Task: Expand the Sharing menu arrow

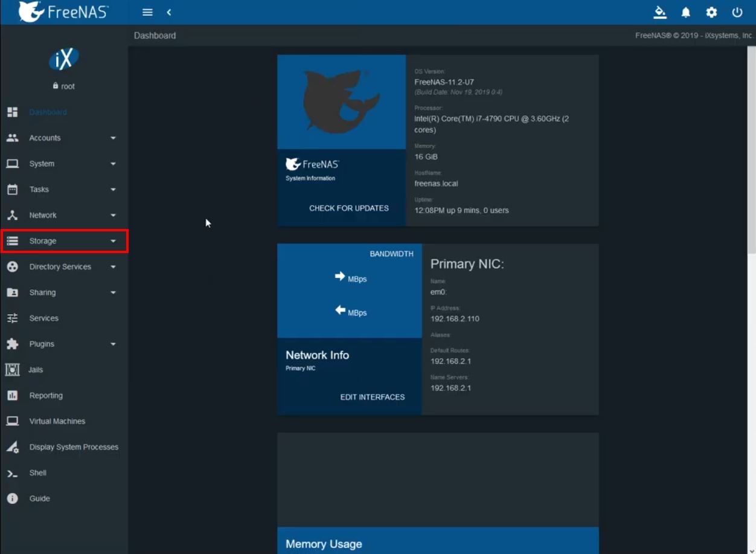Action: coord(113,293)
